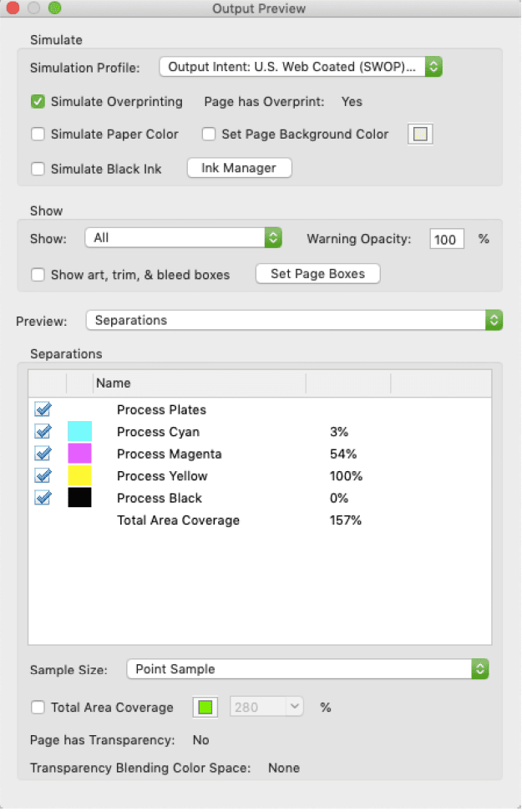Click the Total Area Coverage warning color swatch
Image resolution: width=522 pixels, height=812 pixels.
tap(205, 707)
